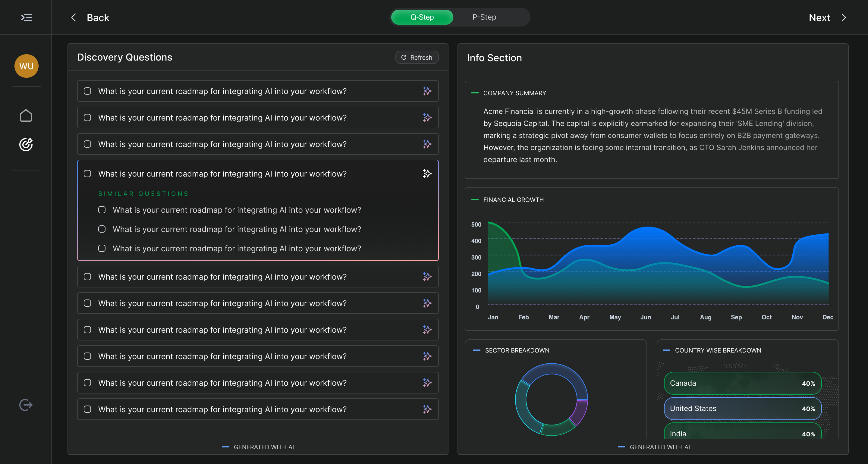868x464 pixels.
Task: Check the bottom discovery question checkbox
Action: (x=88, y=409)
